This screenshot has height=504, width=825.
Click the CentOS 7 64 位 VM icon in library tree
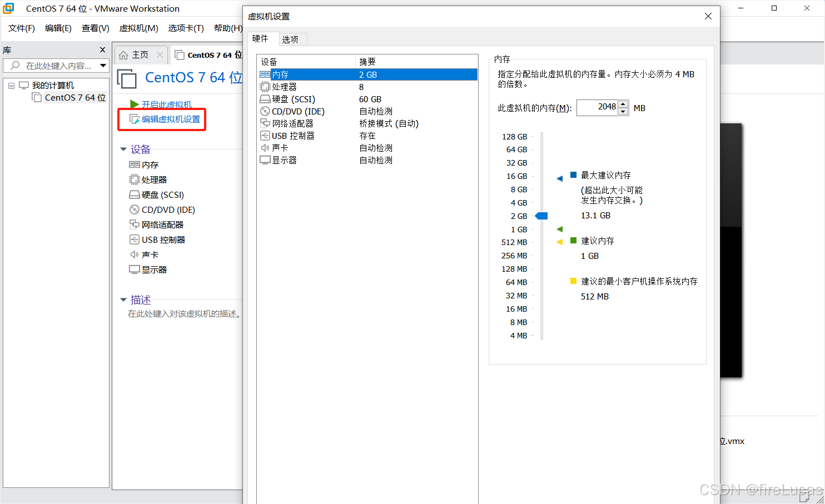[x=37, y=97]
